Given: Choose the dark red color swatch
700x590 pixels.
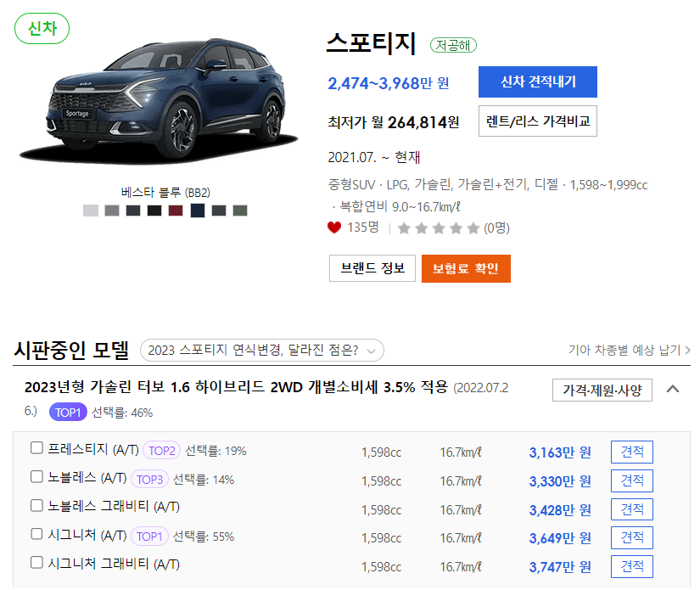Looking at the screenshot, I should click(x=176, y=211).
